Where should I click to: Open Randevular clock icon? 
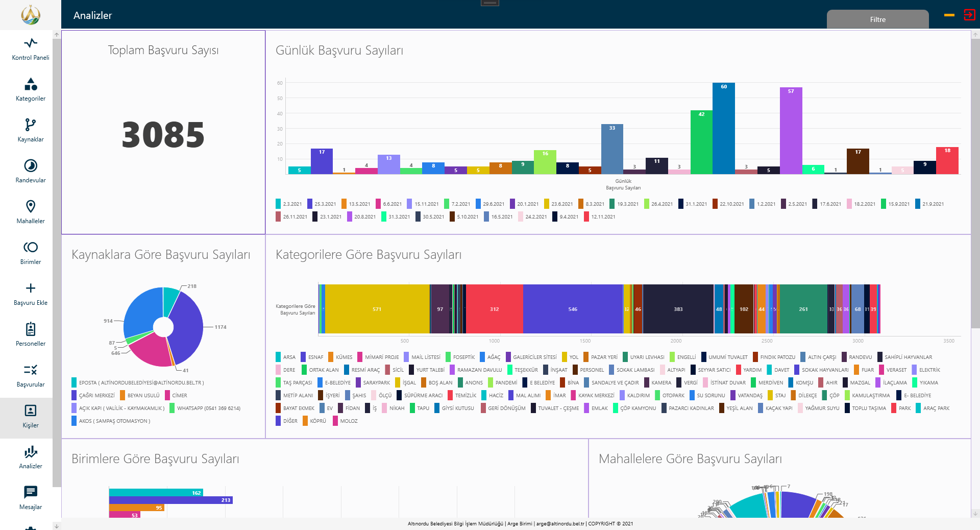tap(31, 166)
